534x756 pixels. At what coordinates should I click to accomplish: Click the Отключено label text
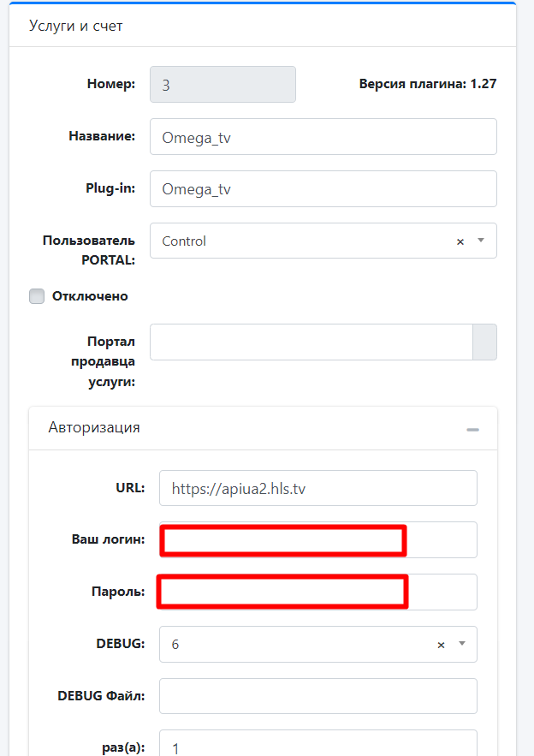(x=90, y=296)
